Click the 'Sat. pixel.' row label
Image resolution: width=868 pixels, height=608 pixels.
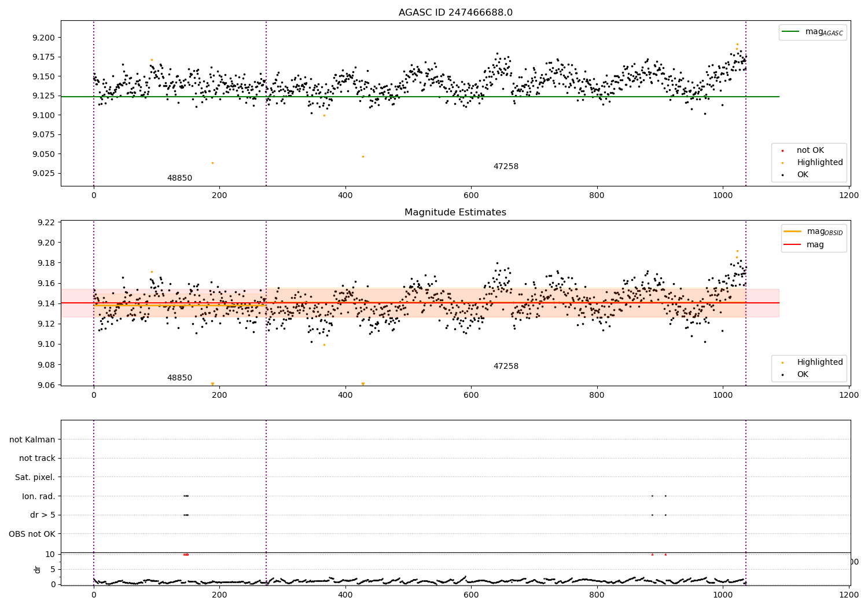pyautogui.click(x=35, y=477)
